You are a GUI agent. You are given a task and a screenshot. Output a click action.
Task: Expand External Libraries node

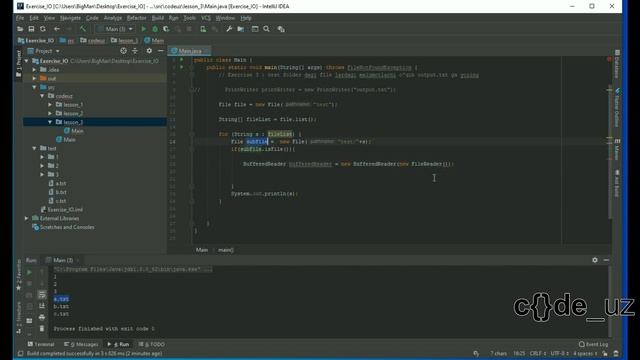click(27, 218)
